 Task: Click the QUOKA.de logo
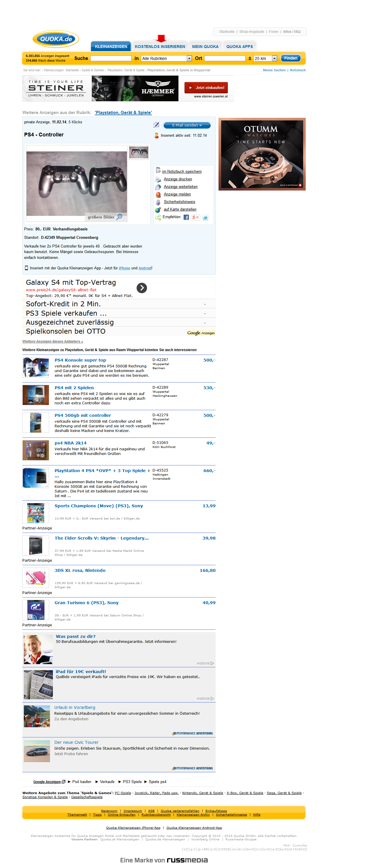point(56,39)
